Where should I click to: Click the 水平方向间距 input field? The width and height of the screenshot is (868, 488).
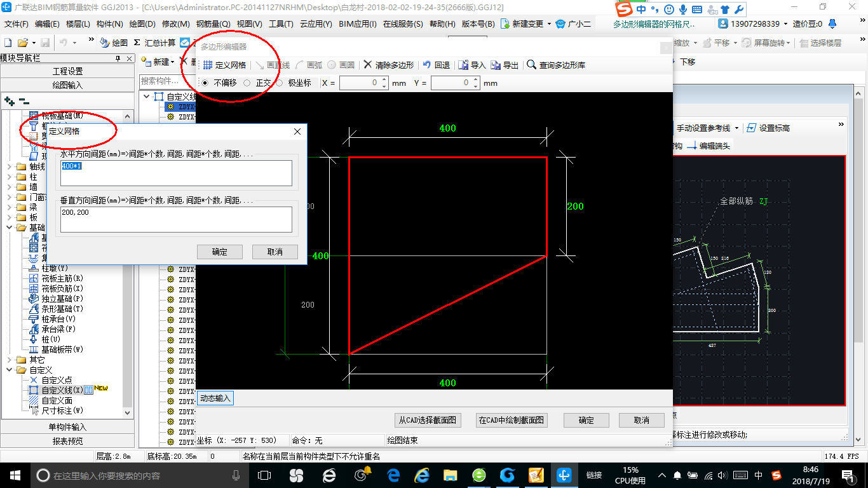tap(176, 173)
